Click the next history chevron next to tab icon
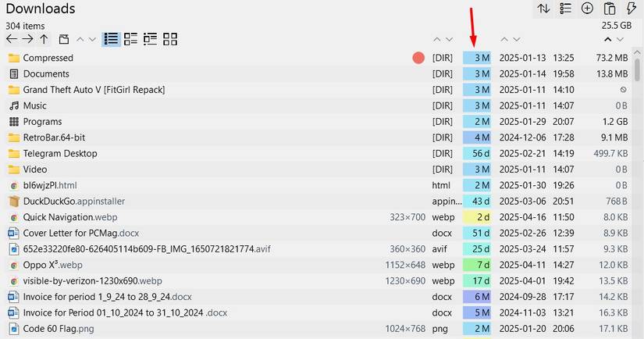Screen dimensions: 644x339 (92, 40)
